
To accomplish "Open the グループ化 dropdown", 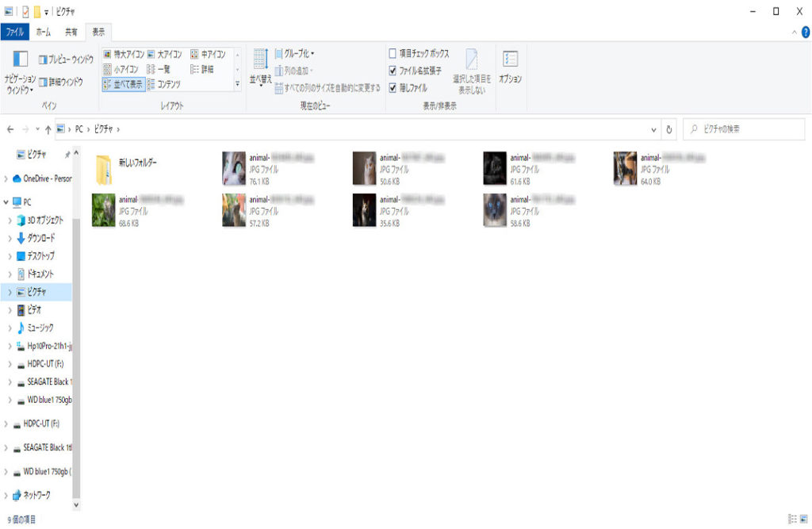I will [x=293, y=54].
